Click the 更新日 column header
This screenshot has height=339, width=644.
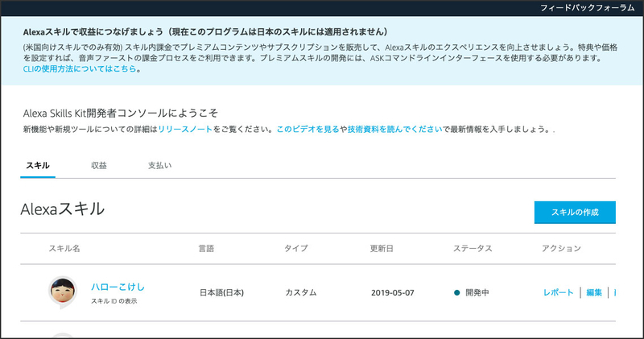pyautogui.click(x=382, y=249)
